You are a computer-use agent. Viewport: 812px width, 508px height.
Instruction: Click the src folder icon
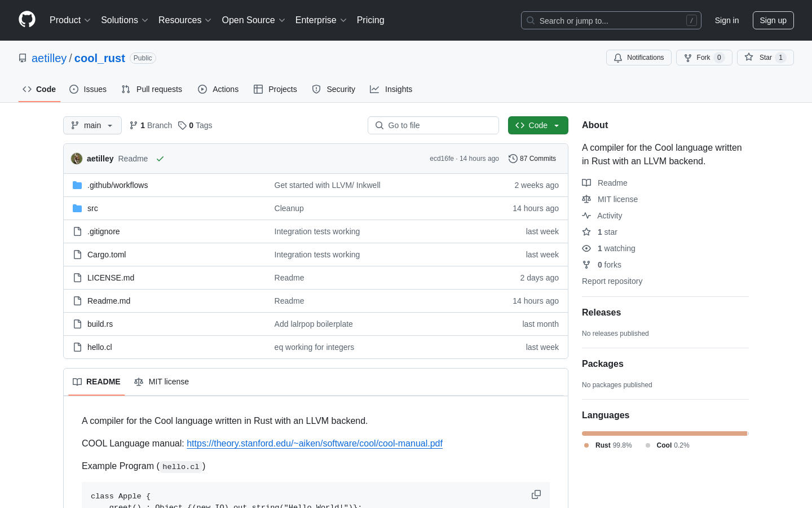tap(77, 208)
